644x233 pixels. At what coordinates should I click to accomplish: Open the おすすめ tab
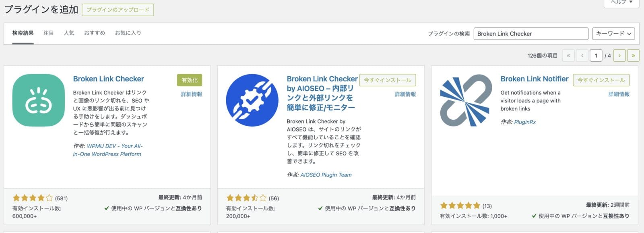pyautogui.click(x=95, y=33)
